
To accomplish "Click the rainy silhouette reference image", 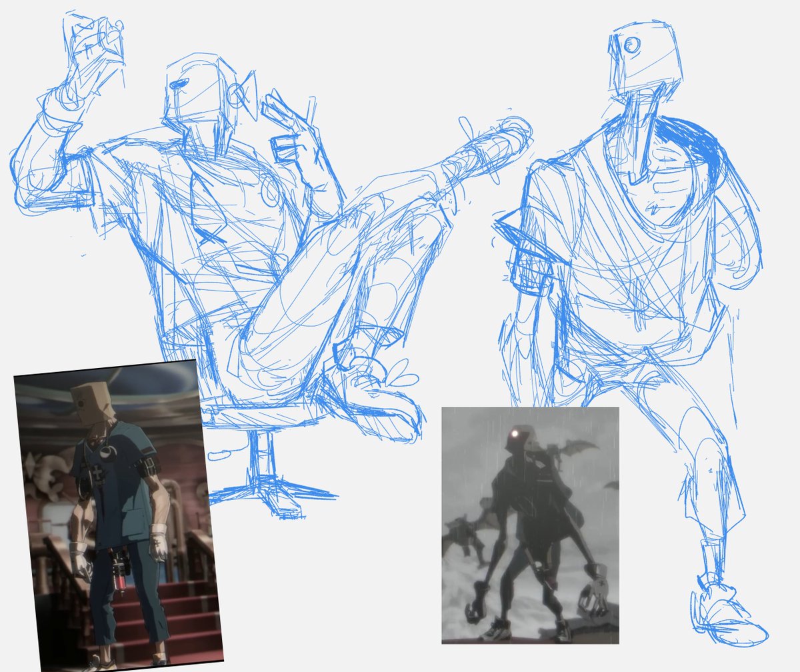I will coord(530,525).
